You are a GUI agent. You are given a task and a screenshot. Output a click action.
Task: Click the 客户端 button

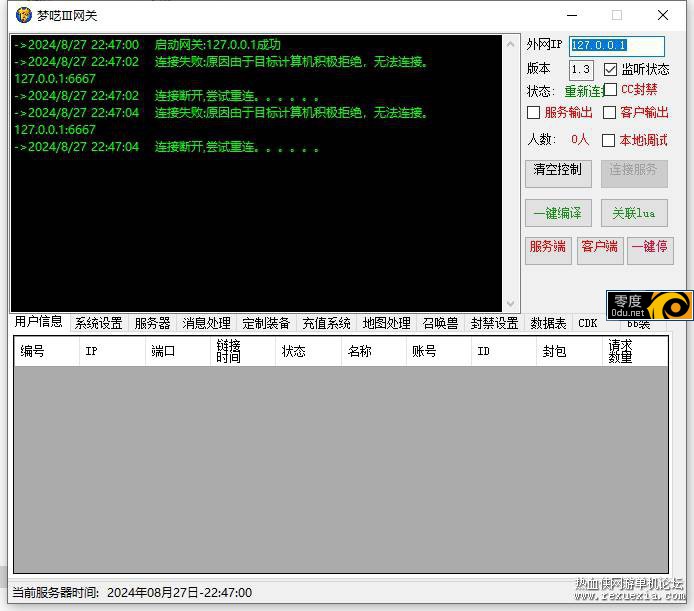(x=600, y=247)
